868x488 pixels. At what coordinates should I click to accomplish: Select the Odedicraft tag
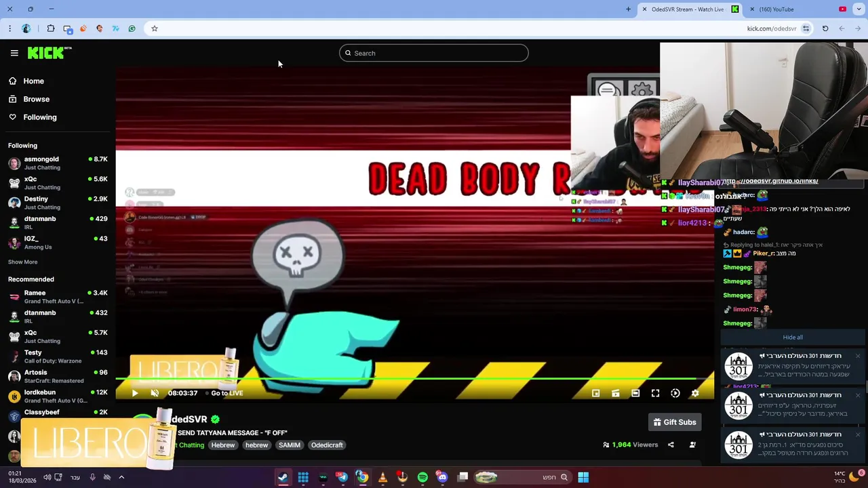(x=327, y=445)
